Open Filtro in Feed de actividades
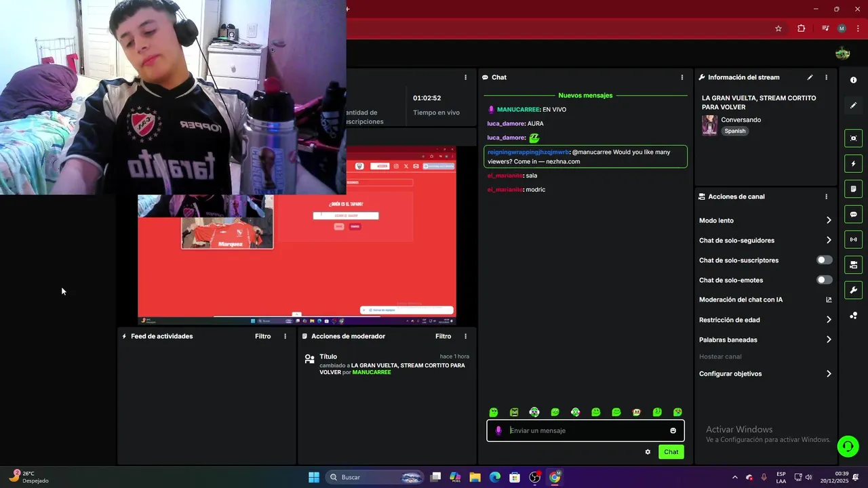868x488 pixels. pyautogui.click(x=262, y=336)
